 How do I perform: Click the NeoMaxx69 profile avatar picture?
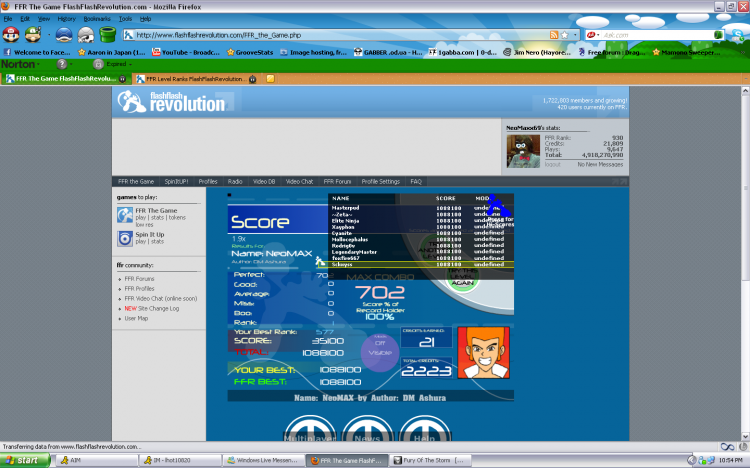(523, 151)
